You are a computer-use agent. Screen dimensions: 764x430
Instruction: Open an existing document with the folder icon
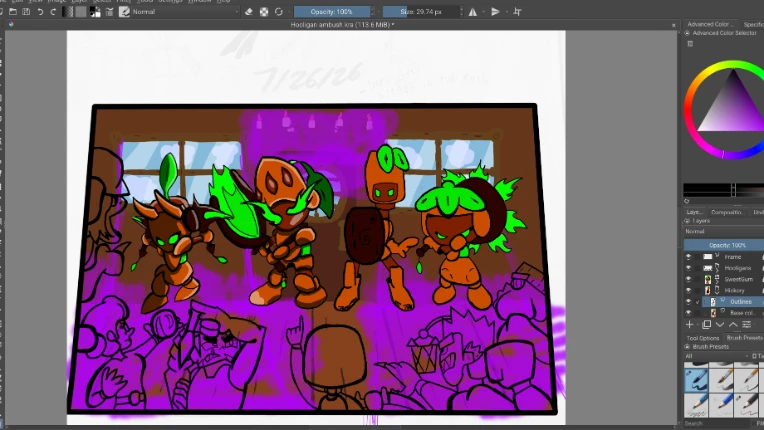pyautogui.click(x=13, y=12)
